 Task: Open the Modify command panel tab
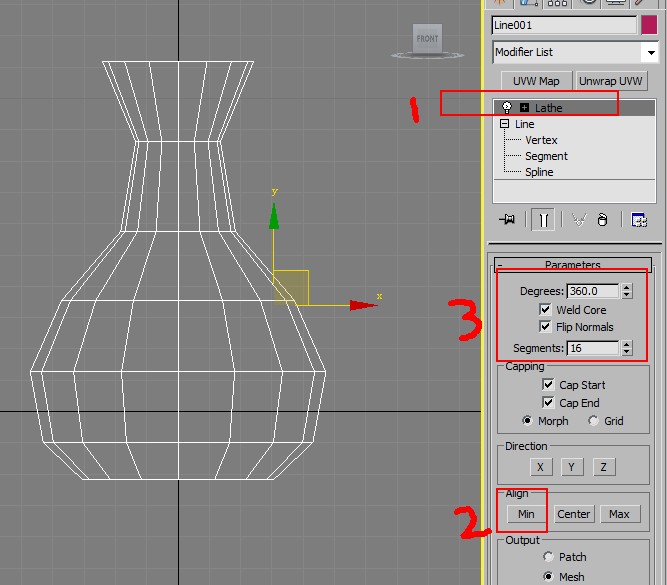pyautogui.click(x=529, y=3)
